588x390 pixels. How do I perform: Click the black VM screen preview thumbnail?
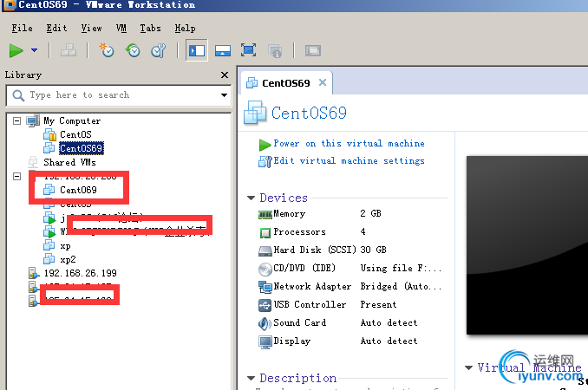tap(527, 244)
